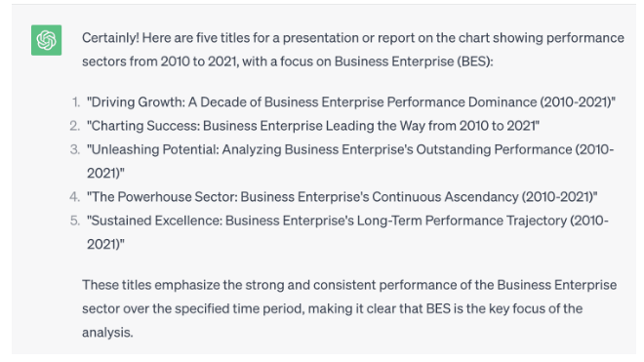Click the wrapped '2021)"' under item five

[105, 245]
